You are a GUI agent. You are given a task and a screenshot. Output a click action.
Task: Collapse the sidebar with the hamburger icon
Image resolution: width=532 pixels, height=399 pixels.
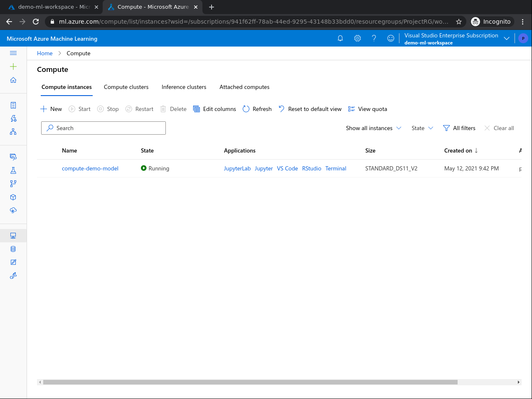coord(13,53)
